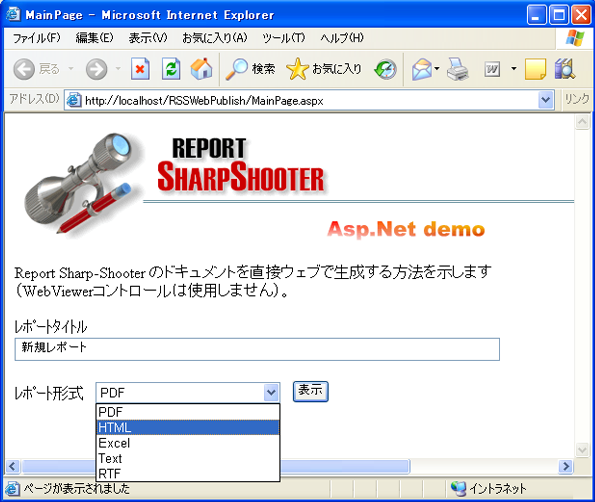Click the Research books icon
This screenshot has width=595, height=502.
click(565, 69)
